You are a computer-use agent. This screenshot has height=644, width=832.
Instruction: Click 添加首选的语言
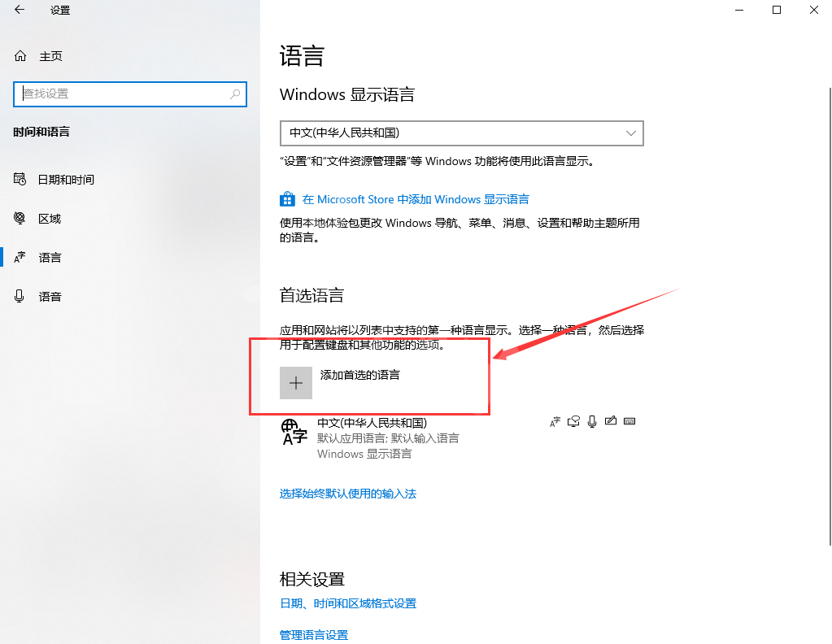click(x=359, y=375)
